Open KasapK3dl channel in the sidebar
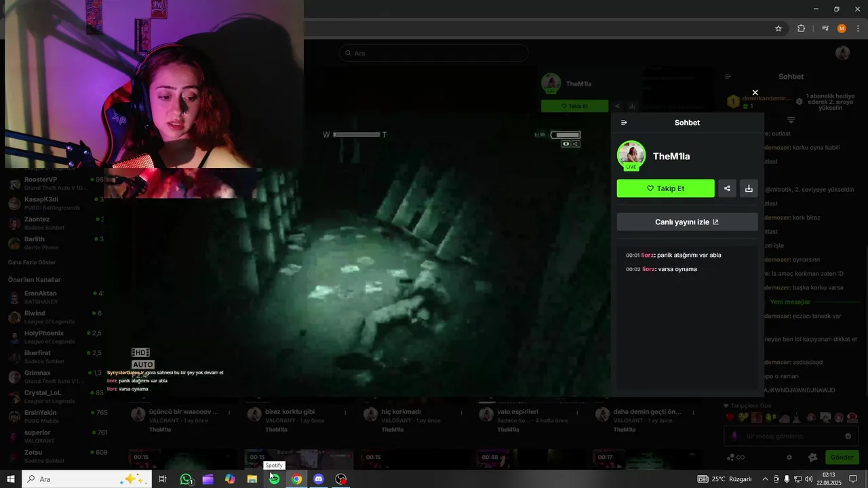Screen dimensions: 868x488 [x=56, y=203]
